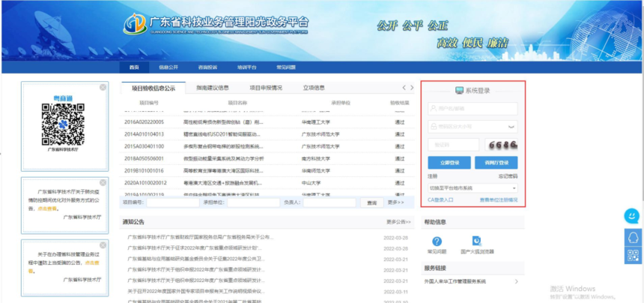Open 外国人来华工作管理服务系统 link
Viewport: 644px width, 303px height.
[455, 281]
